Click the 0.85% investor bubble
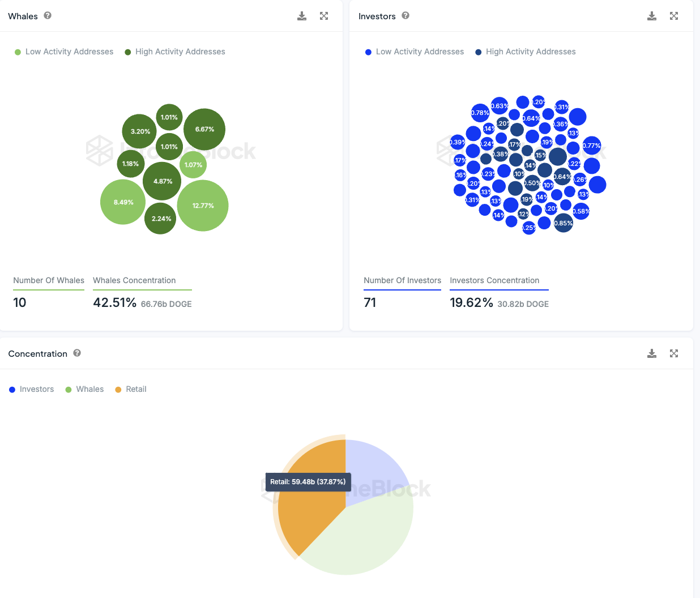 coord(563,223)
